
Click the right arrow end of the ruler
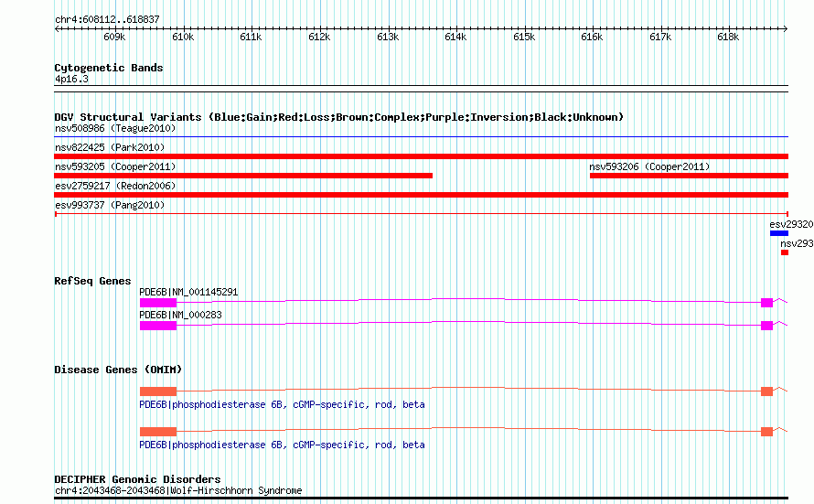pos(786,29)
